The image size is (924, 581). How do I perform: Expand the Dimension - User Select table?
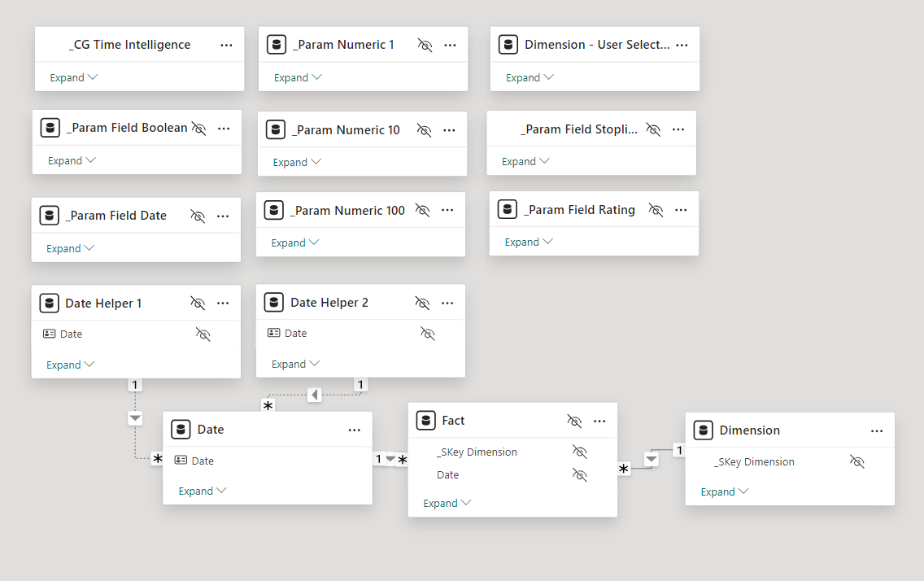[530, 78]
